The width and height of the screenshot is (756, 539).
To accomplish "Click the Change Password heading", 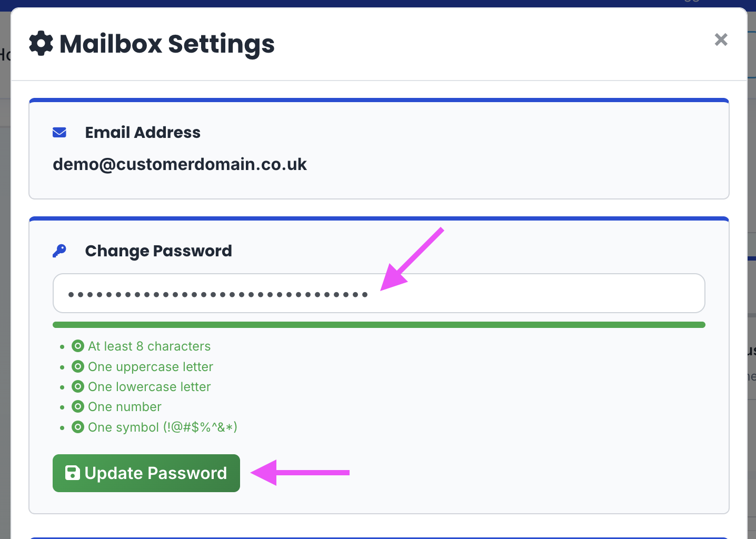I will [158, 251].
